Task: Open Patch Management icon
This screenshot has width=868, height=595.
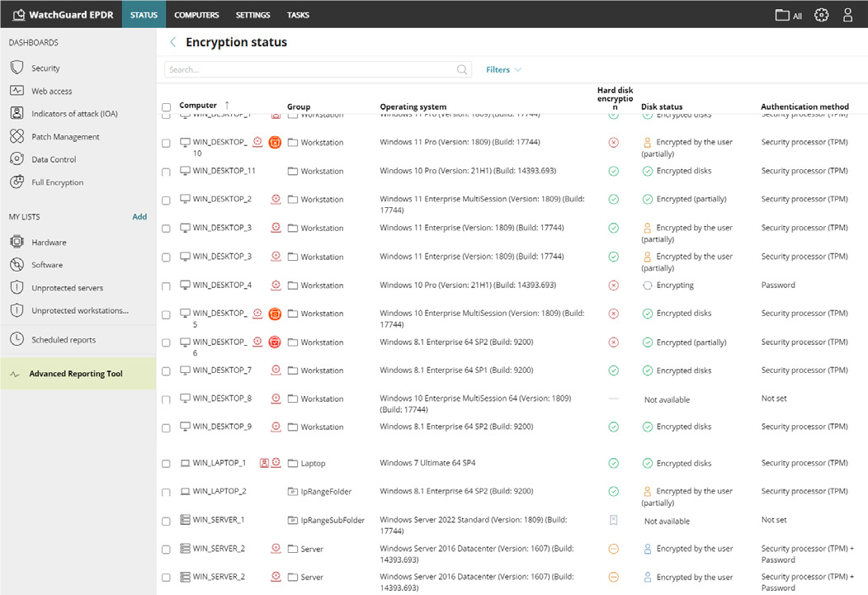Action: pyautogui.click(x=17, y=136)
